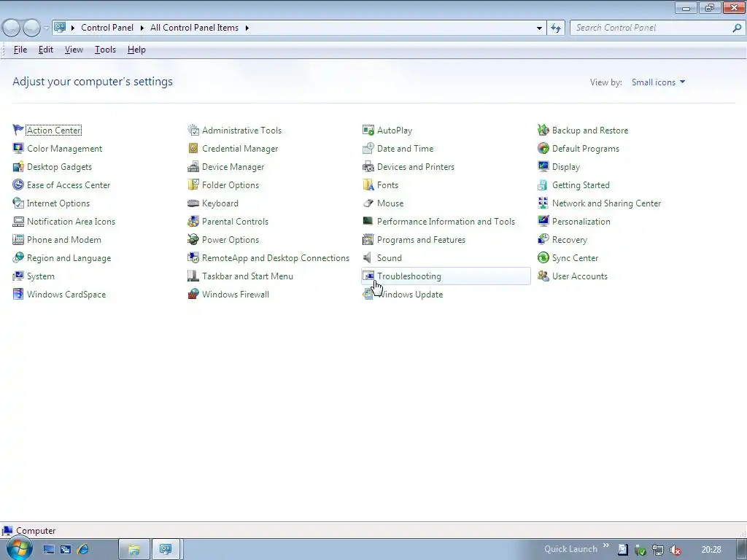Open the File menu
Viewport: 747px width, 560px height.
(x=20, y=50)
